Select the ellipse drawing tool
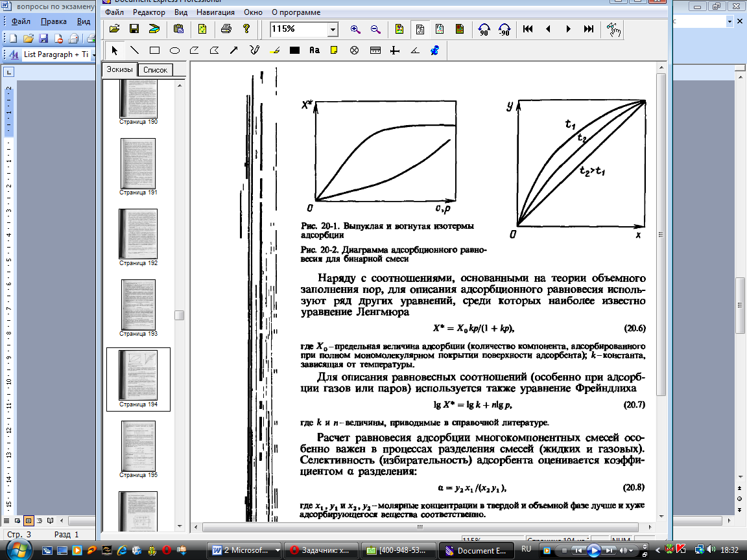Image resolution: width=747 pixels, height=560 pixels. pyautogui.click(x=174, y=50)
